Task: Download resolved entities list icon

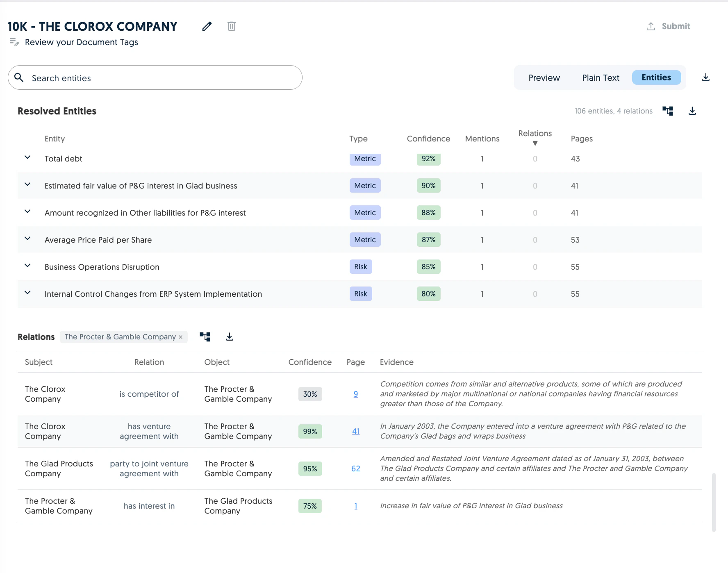Action: [x=692, y=111]
